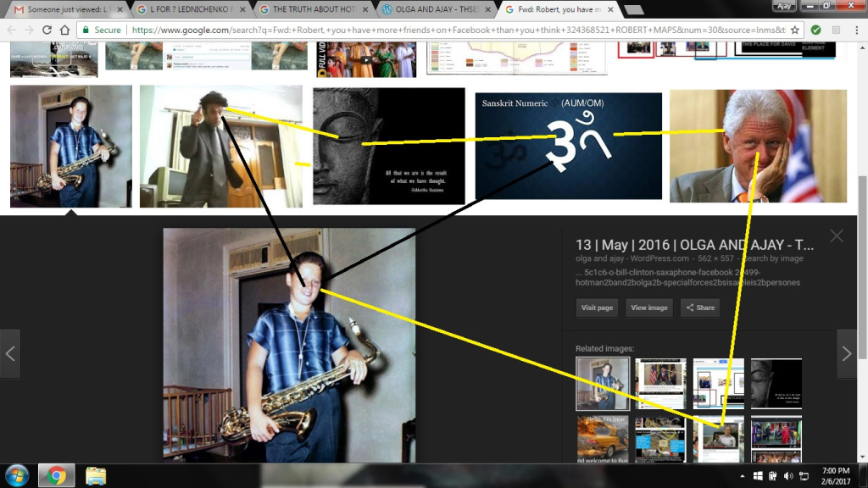Click the grey page extension icon
868x488 pixels.
coord(837,30)
